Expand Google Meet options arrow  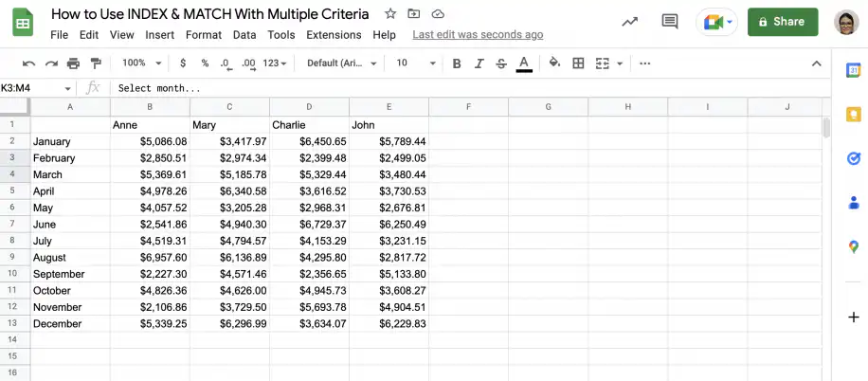(x=730, y=22)
